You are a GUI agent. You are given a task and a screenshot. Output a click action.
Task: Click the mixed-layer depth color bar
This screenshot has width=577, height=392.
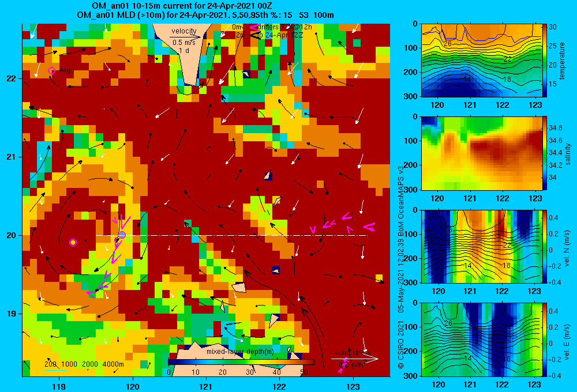coord(241,362)
